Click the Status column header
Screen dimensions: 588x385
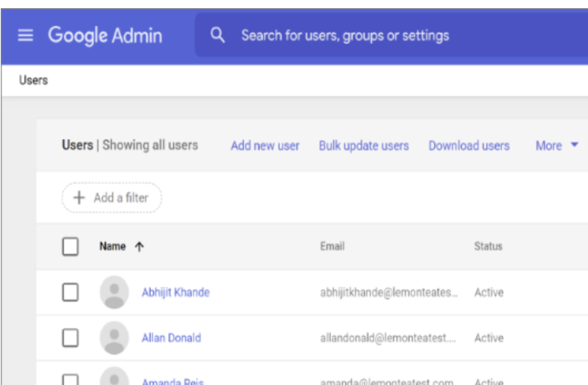pos(488,247)
